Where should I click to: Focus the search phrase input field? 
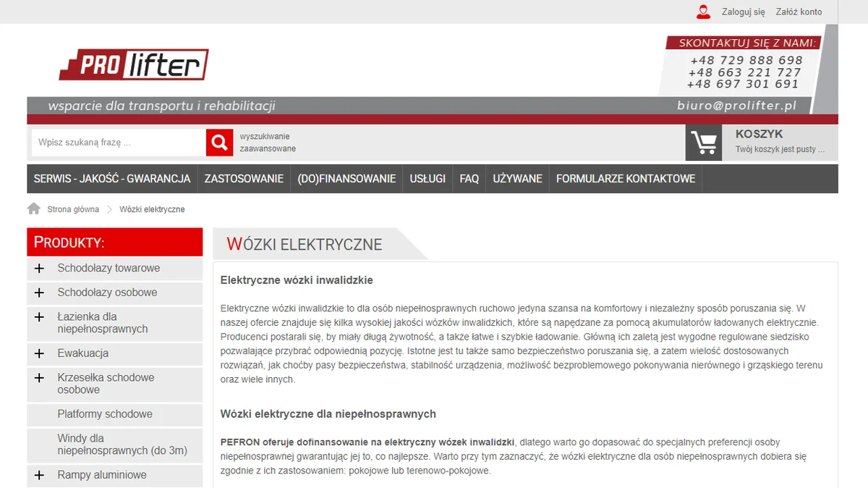(119, 143)
